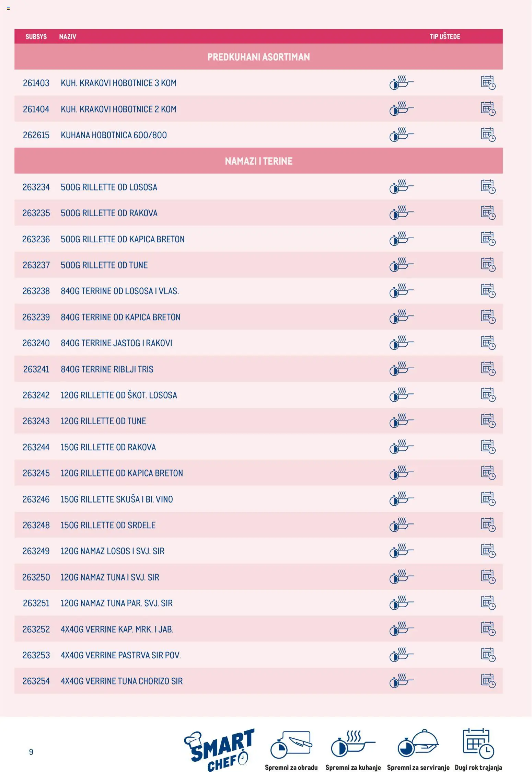Click the Spremni za kuhanje legend icon
The width and height of the screenshot is (532, 772).
pyautogui.click(x=352, y=744)
